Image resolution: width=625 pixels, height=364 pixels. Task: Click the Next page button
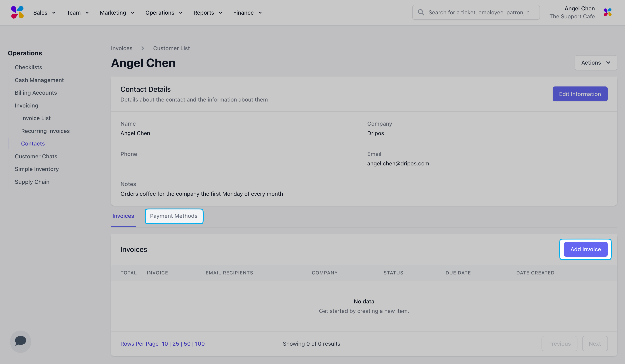595,343
